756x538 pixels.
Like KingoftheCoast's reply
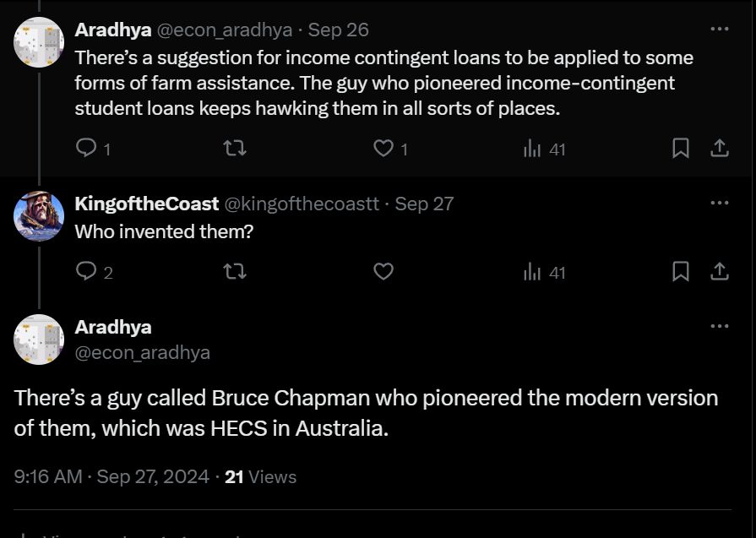click(383, 271)
